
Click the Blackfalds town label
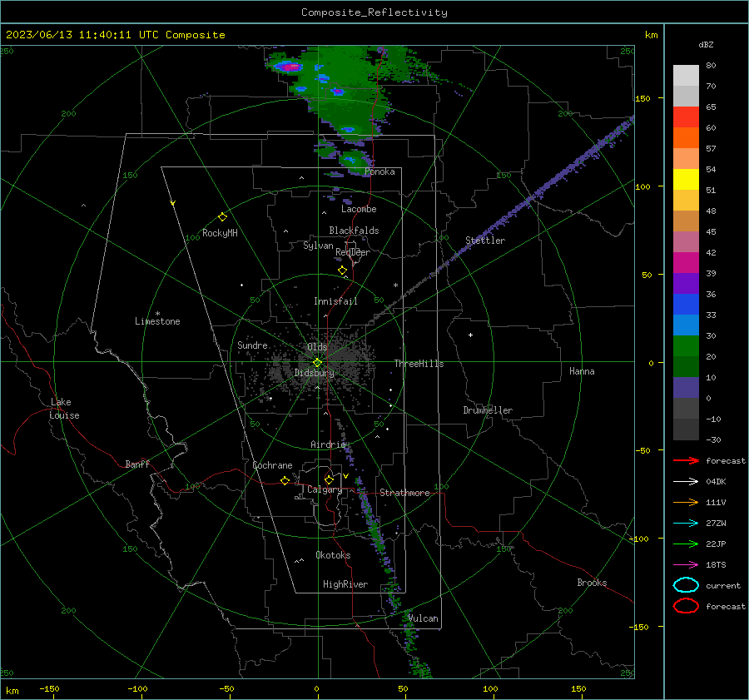(x=354, y=231)
